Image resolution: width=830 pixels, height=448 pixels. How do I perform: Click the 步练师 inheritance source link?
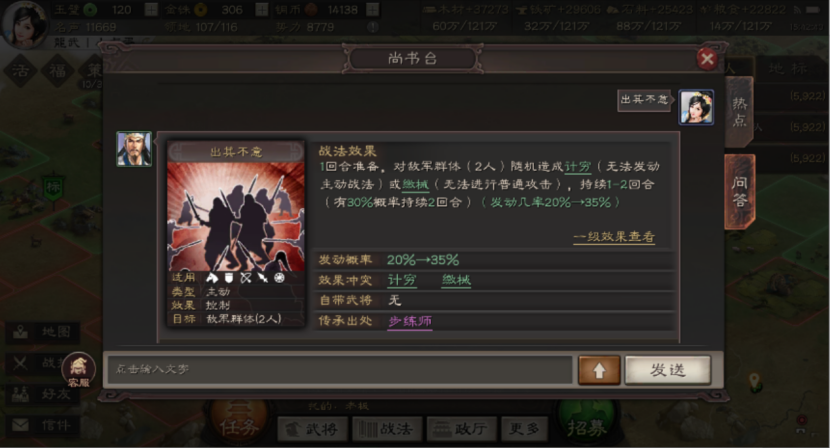(x=410, y=321)
